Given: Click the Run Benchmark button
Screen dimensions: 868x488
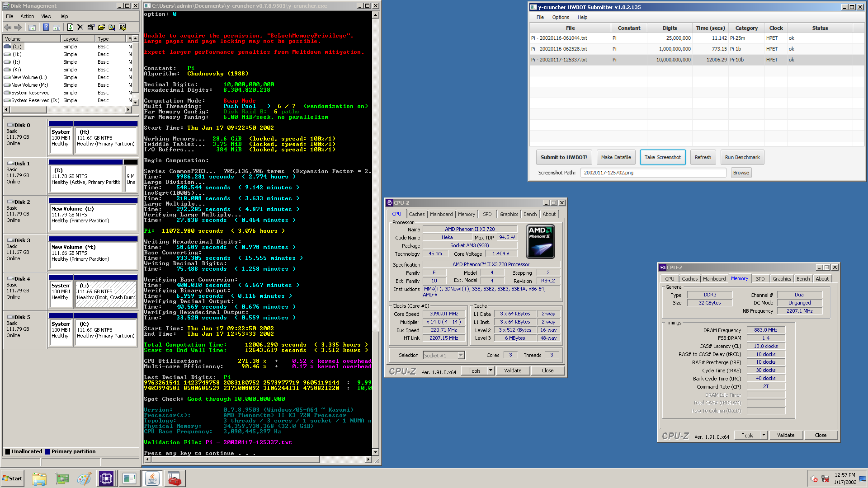Looking at the screenshot, I should point(742,157).
